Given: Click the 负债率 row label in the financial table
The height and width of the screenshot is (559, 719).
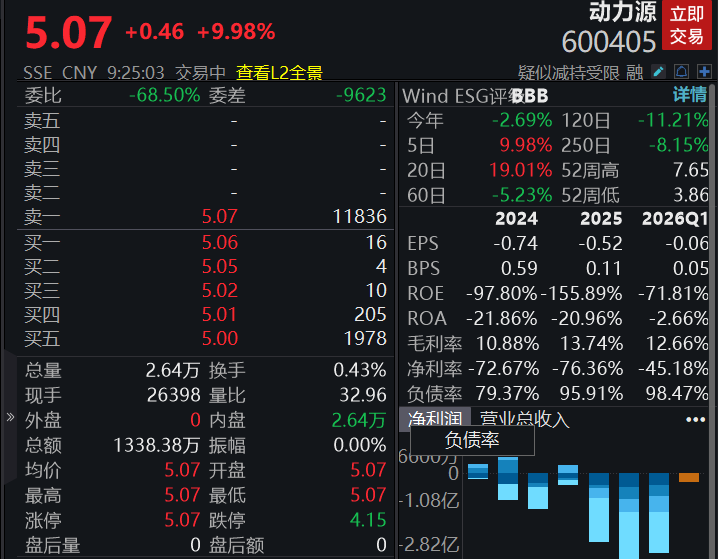Looking at the screenshot, I should tap(434, 393).
